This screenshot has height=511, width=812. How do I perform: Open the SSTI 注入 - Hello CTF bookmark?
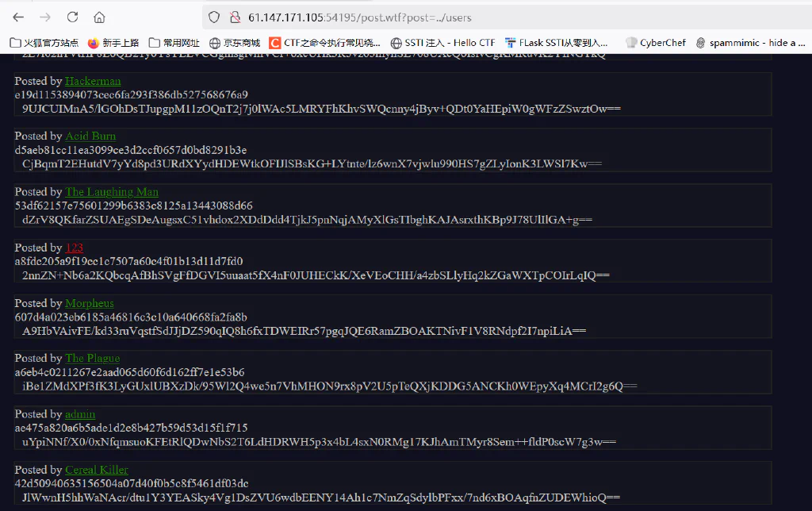point(442,43)
